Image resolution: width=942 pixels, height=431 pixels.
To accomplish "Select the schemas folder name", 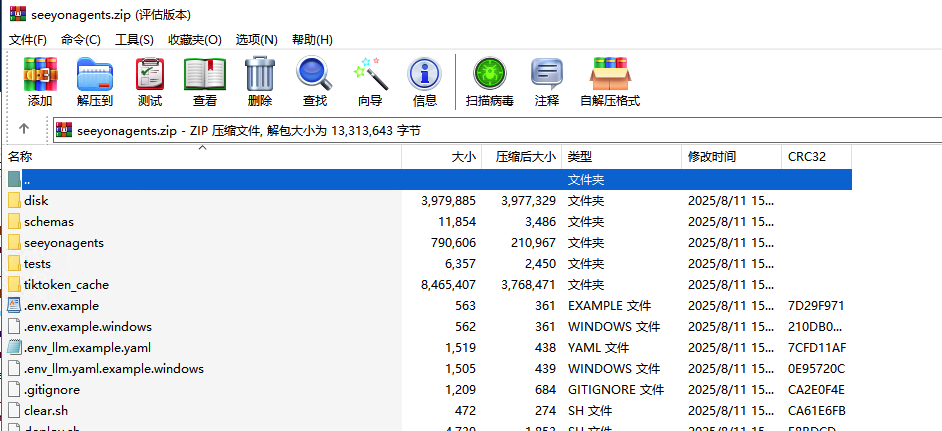I will (x=49, y=221).
